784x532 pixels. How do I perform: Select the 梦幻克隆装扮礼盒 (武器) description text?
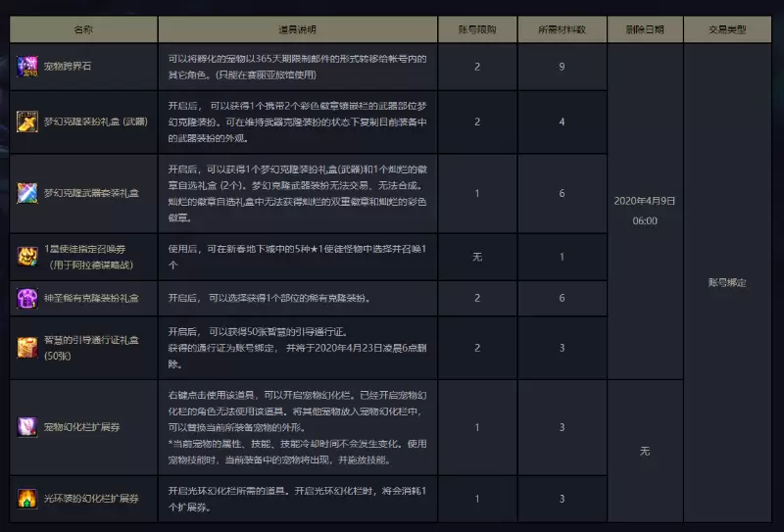point(298,122)
